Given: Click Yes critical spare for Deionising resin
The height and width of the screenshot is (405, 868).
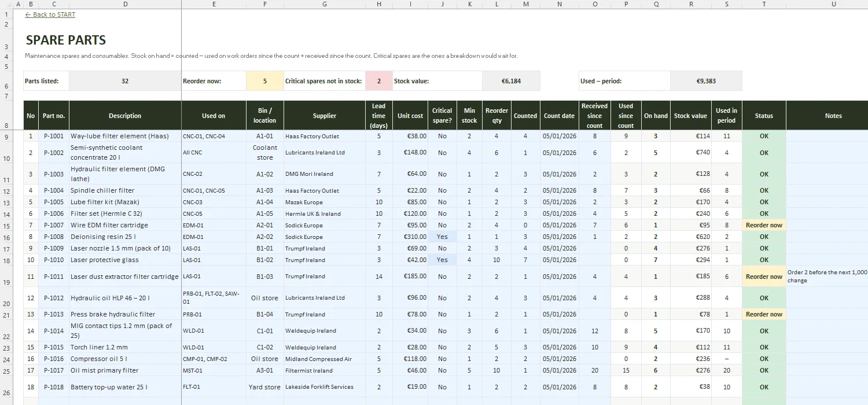Looking at the screenshot, I should point(442,237).
